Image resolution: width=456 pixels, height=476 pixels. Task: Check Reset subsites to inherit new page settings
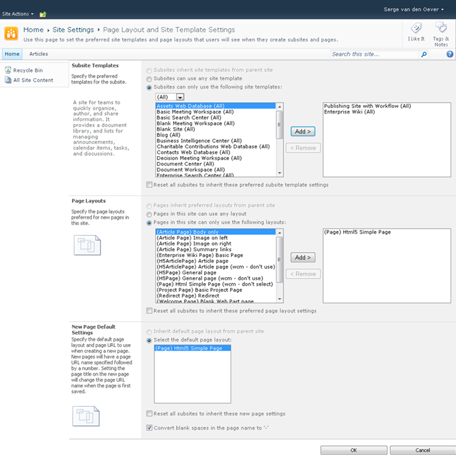[149, 413]
